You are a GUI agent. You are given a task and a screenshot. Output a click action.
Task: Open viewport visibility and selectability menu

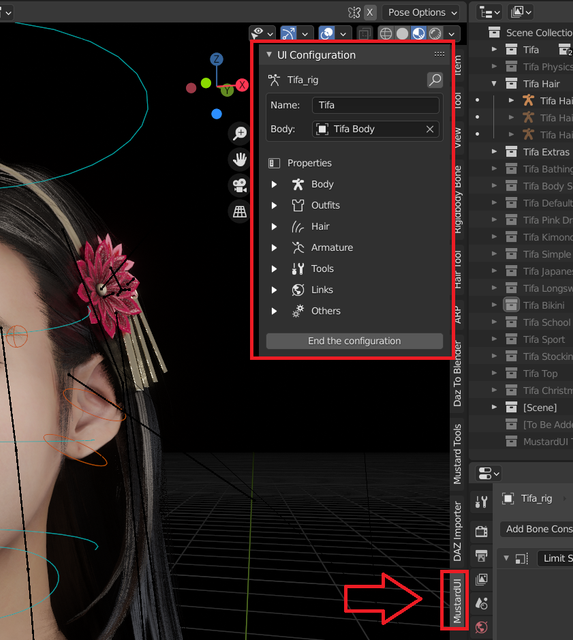point(262,33)
